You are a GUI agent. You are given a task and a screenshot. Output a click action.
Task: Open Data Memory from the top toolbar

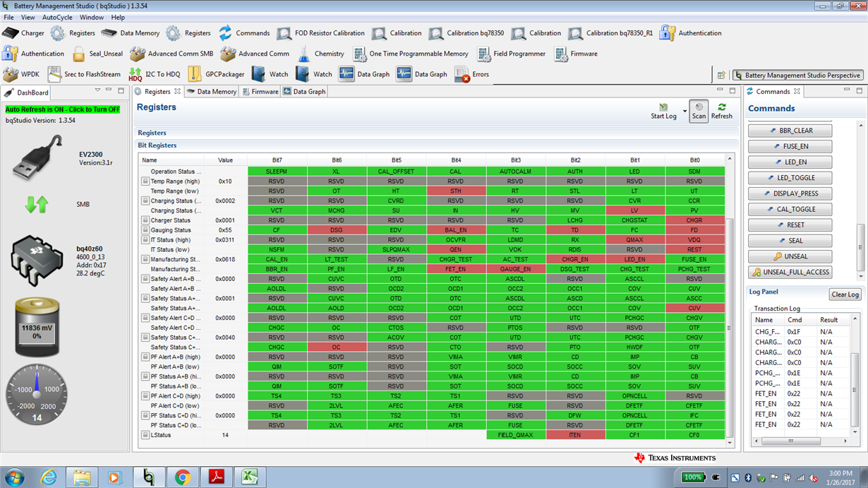131,33
